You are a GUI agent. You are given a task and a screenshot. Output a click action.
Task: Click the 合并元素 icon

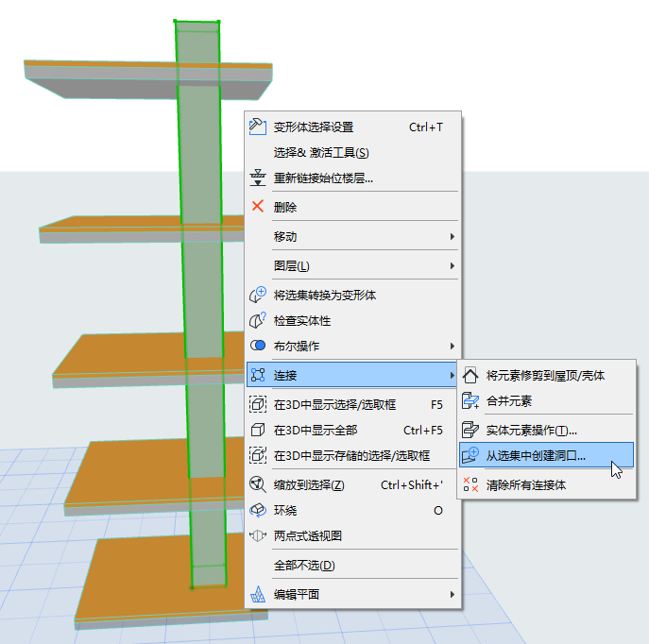(470, 400)
